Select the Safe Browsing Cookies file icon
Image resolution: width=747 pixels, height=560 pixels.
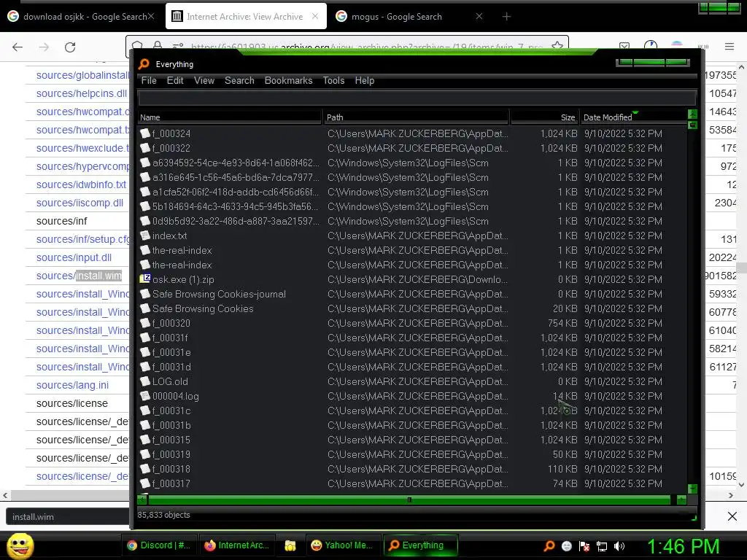pyautogui.click(x=145, y=308)
